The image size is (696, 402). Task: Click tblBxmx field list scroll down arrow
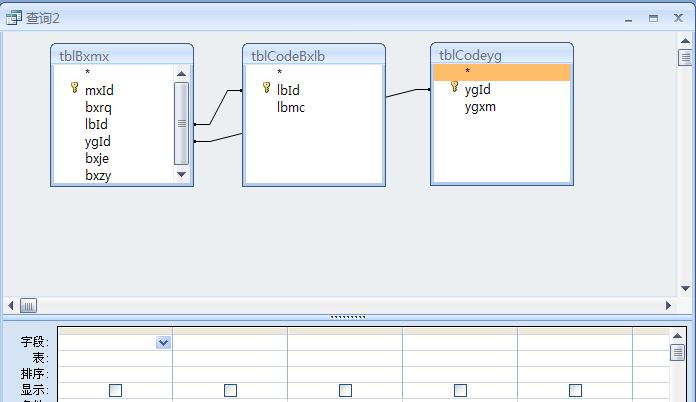coord(181,174)
